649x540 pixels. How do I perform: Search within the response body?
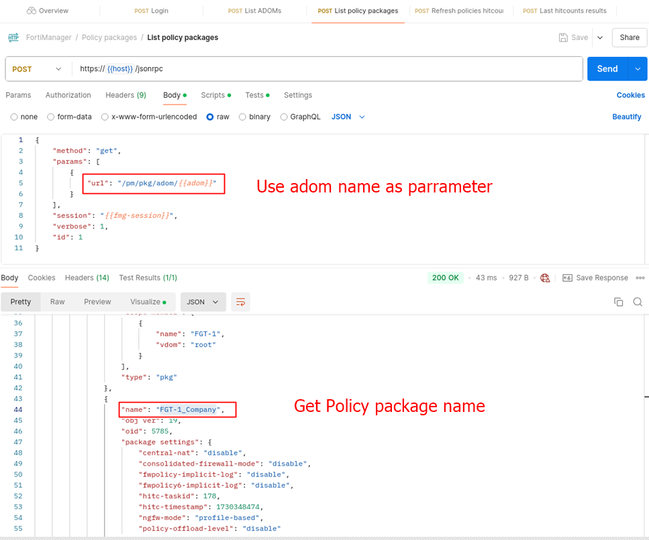[637, 301]
